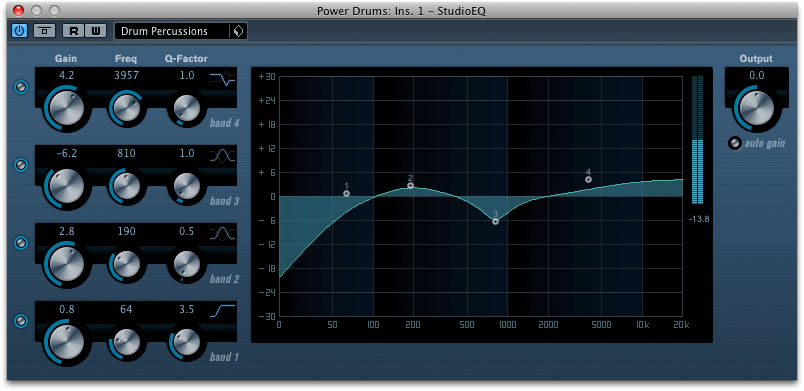Click the band 3 Gain knob
Viewport: 804px width, 391px height.
[67, 186]
